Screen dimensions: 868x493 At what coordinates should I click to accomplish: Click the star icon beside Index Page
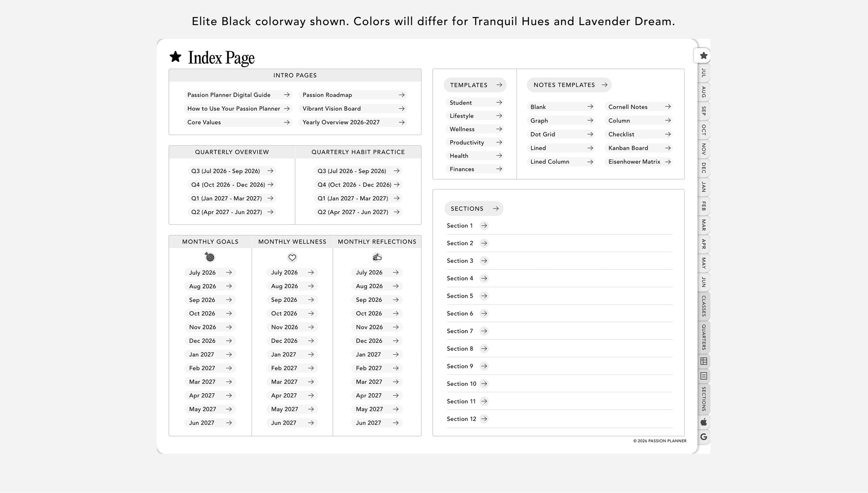[x=175, y=56]
